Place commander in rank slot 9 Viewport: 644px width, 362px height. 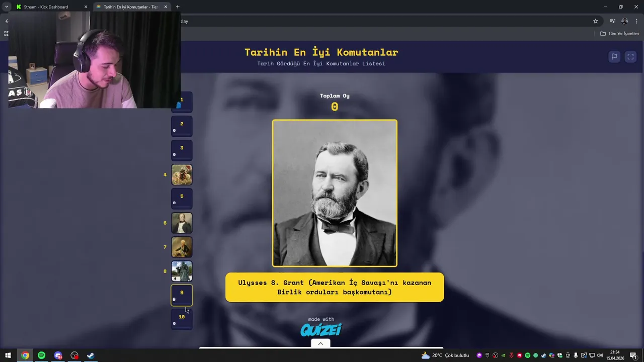coord(182,296)
